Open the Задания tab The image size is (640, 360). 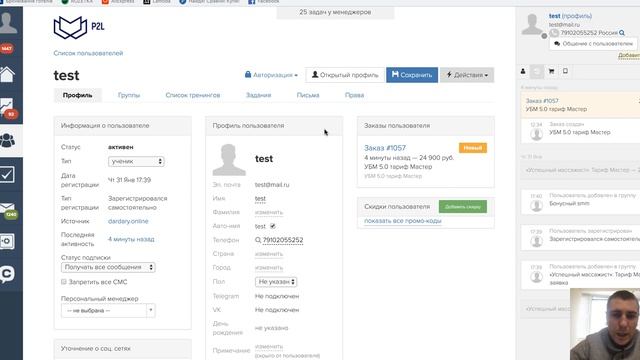click(x=258, y=95)
